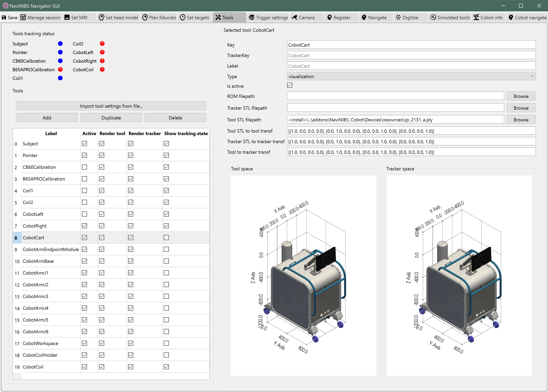
Task: Click the Tracker space 3D view
Action: 459,275
